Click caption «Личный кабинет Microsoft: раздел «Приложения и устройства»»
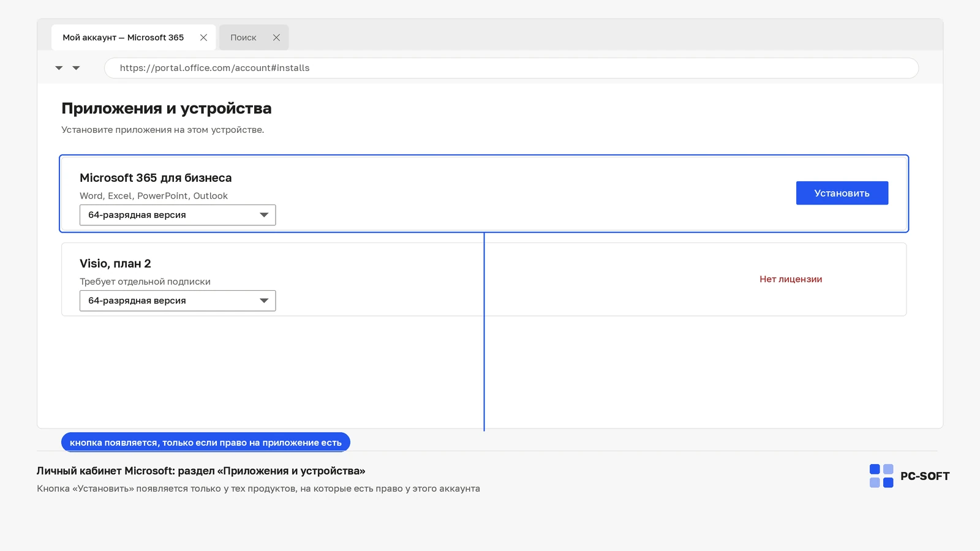 click(x=201, y=471)
